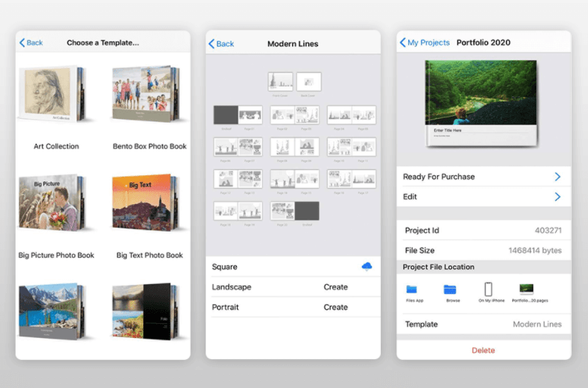The height and width of the screenshot is (388, 588).
Task: Go back from Choose a Template screen
Action: 31,43
